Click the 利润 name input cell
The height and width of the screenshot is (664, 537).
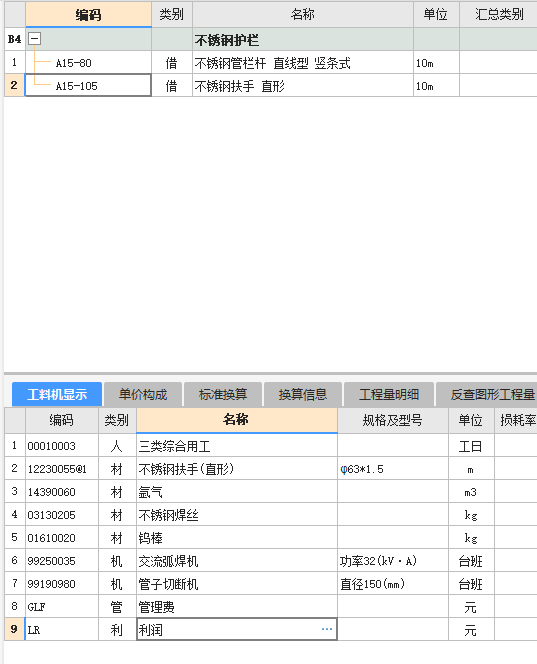[x=237, y=629]
